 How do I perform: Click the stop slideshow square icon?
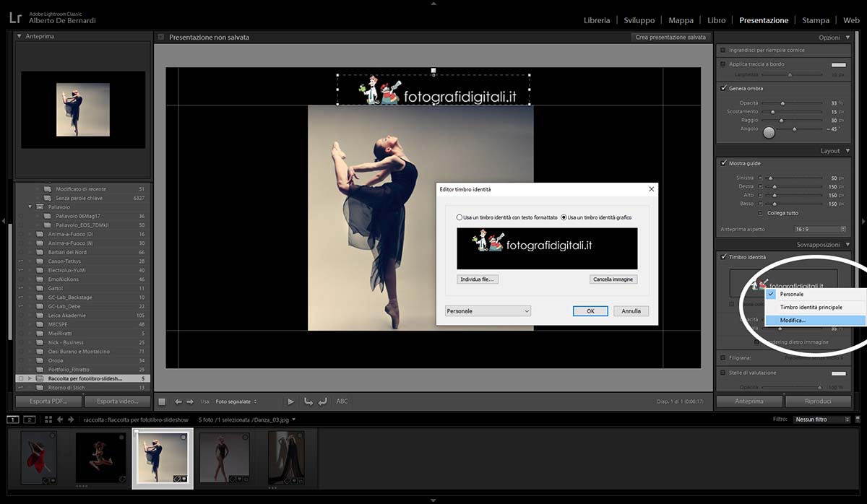coord(163,401)
